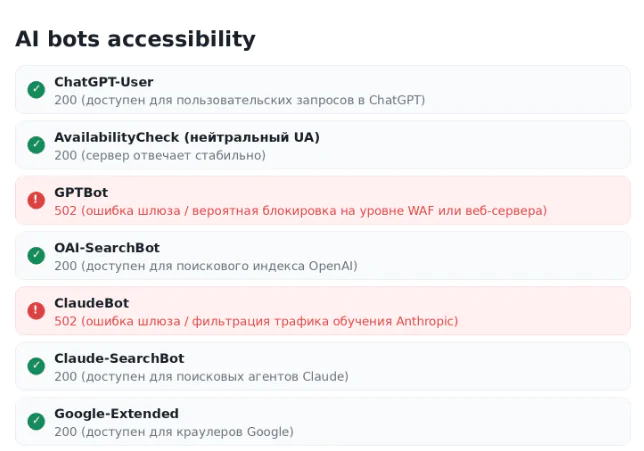Viewport: 644px width, 451px height.
Task: Click the green checkmark icon beside OAI-SearchBot
Action: 36,255
